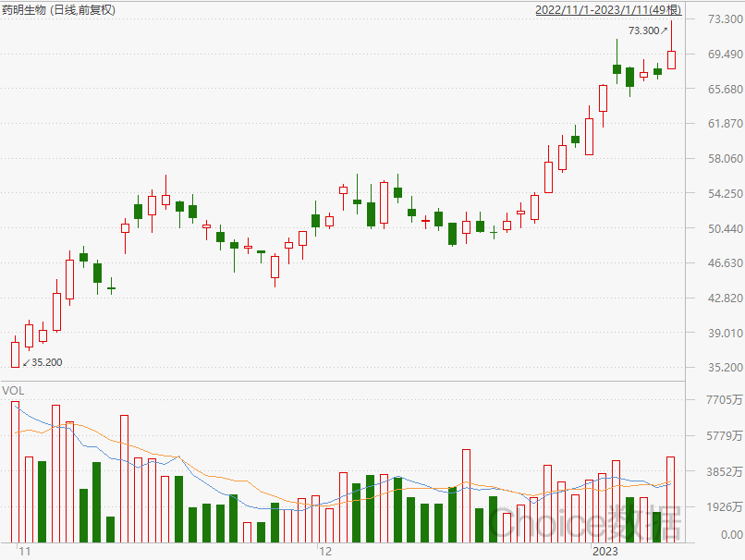Click the 11 month marker on time axis
The height and width of the screenshot is (560, 745).
25,552
